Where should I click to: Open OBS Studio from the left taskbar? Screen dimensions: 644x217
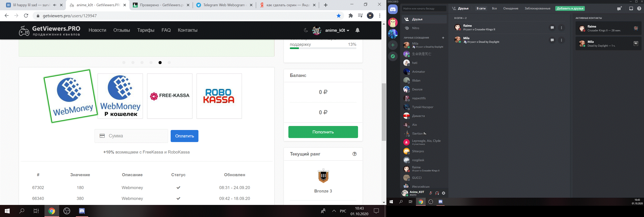click(67, 211)
